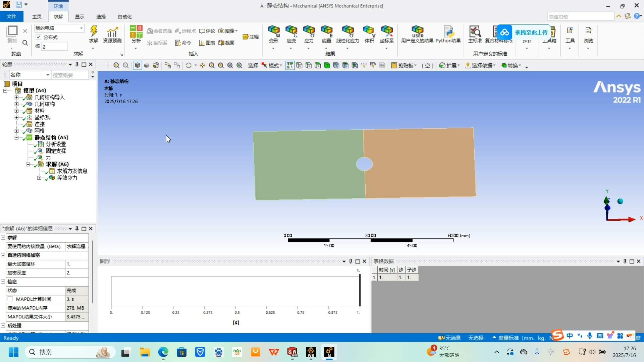
Task: Expand the Mesh tree node
Action: click(x=16, y=131)
